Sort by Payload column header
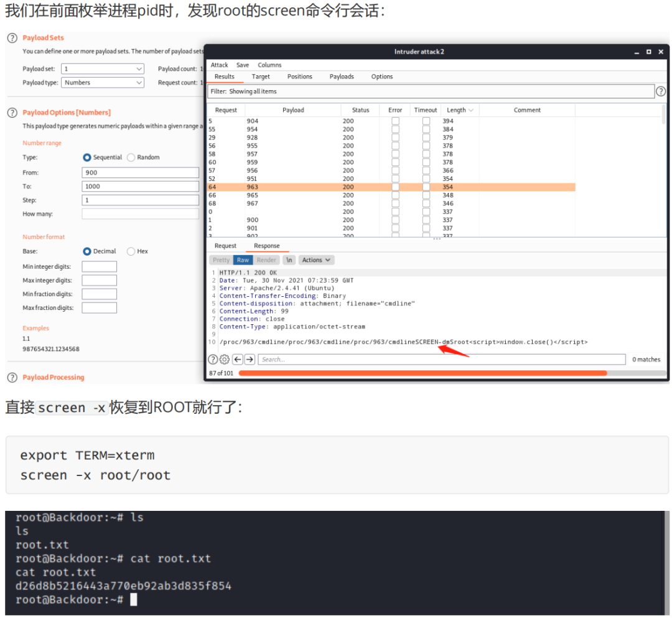The image size is (672, 621). pyautogui.click(x=293, y=110)
